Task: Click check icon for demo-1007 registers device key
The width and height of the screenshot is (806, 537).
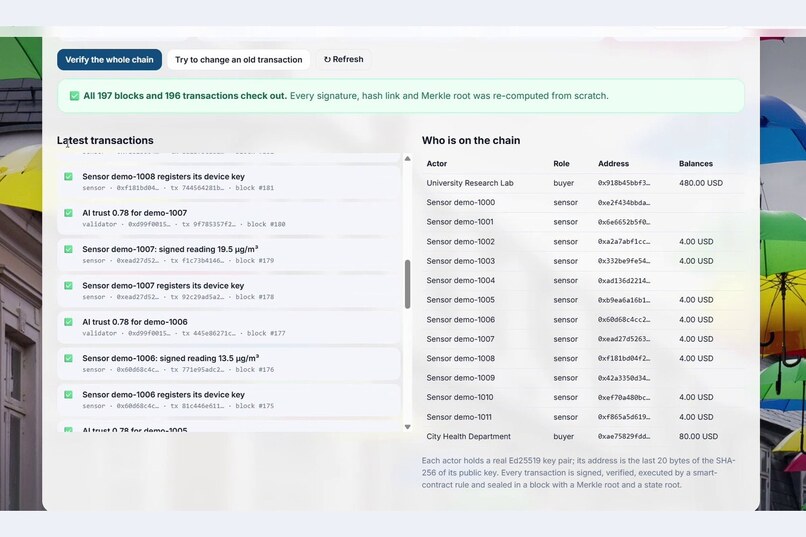Action: [68, 285]
